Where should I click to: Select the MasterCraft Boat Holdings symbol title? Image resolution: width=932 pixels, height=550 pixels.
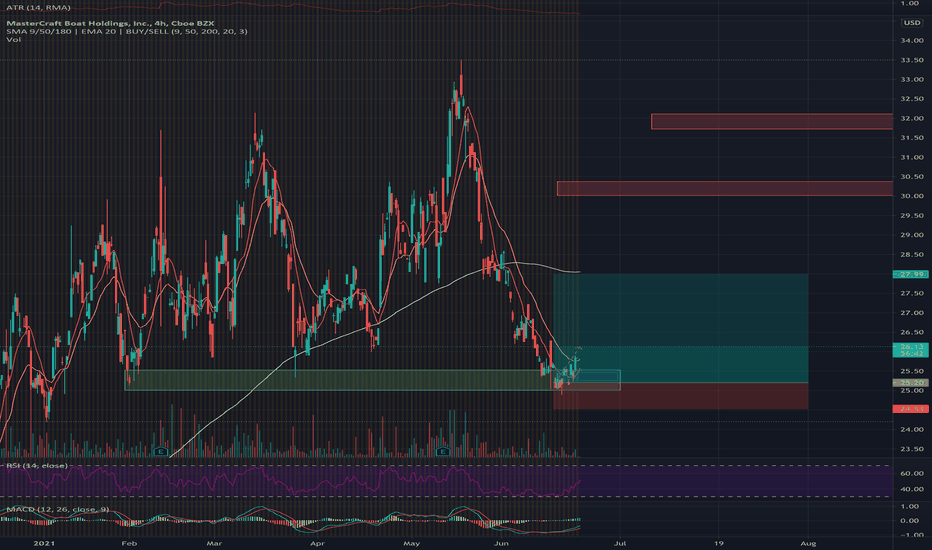110,23
